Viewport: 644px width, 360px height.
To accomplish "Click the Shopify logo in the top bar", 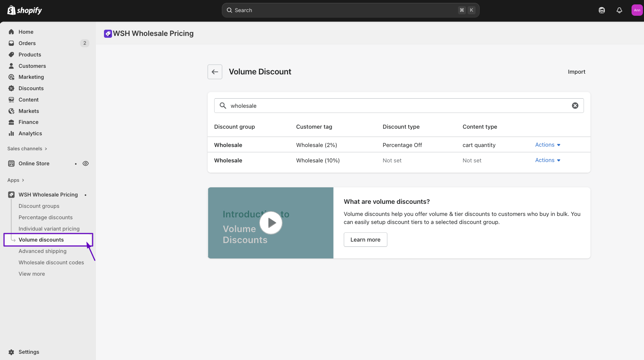I will pyautogui.click(x=25, y=10).
